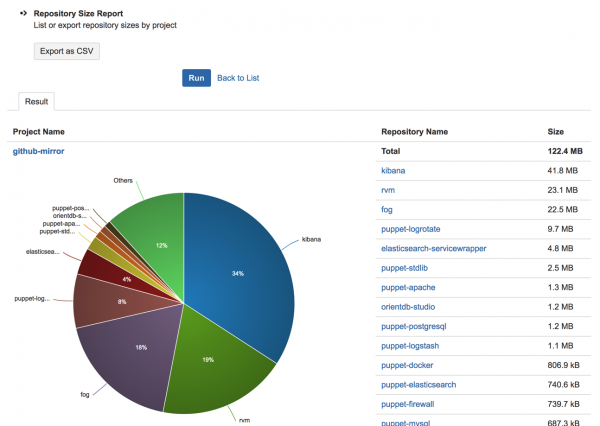Screen dimensions: 600x426
Task: Select the Result tab
Action: point(36,101)
